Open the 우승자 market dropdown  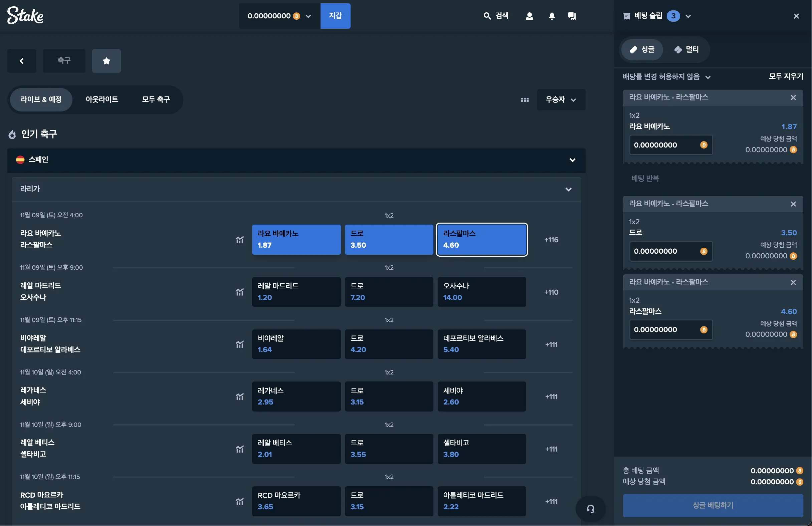(561, 99)
